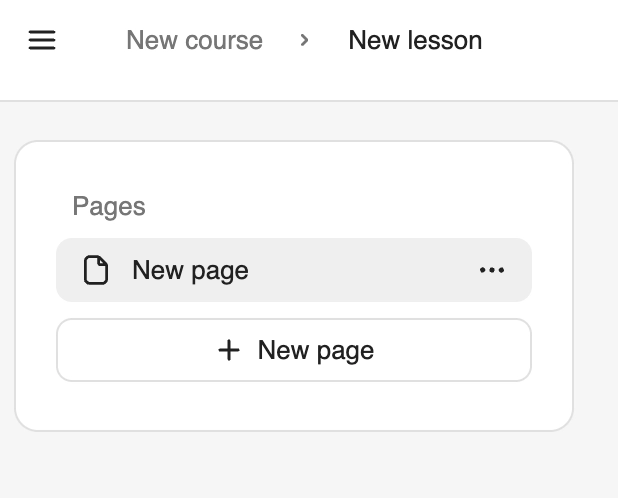
Task: Select the New lesson breadcrumb title
Action: click(x=415, y=40)
